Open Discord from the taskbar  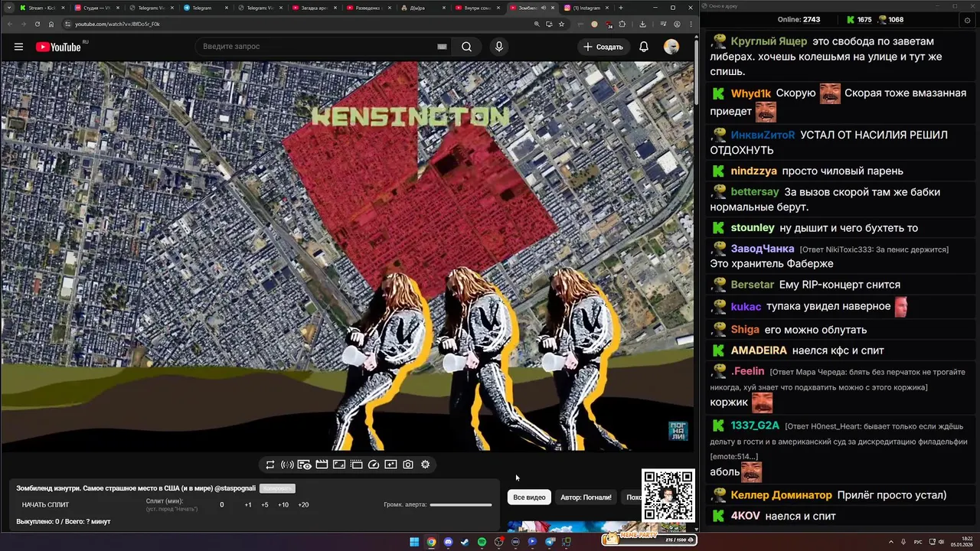[x=448, y=542]
